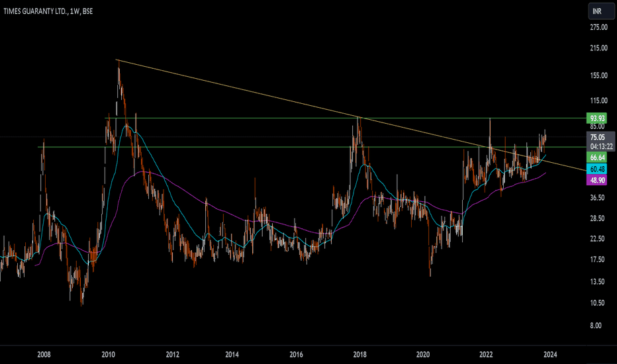Click the 2012 label on time axis
This screenshot has height=364, width=617.
[x=172, y=355]
